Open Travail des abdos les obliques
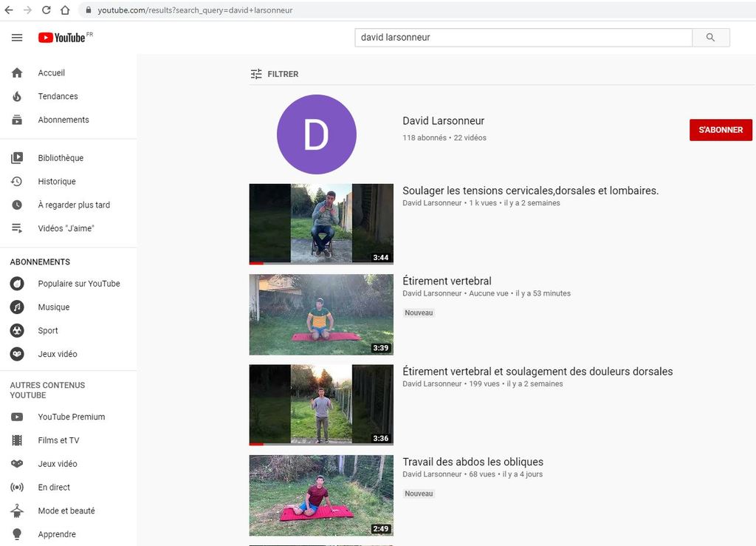The image size is (756, 546). pos(472,462)
